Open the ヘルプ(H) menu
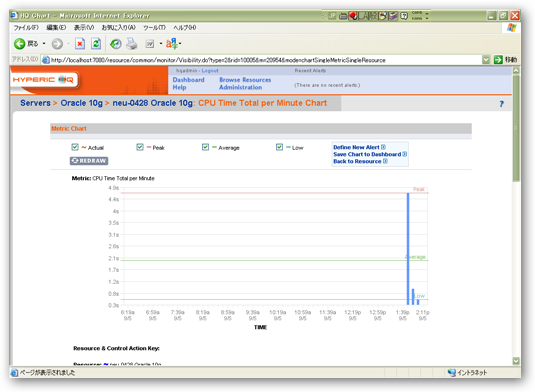The height and width of the screenshot is (392, 535). click(185, 28)
